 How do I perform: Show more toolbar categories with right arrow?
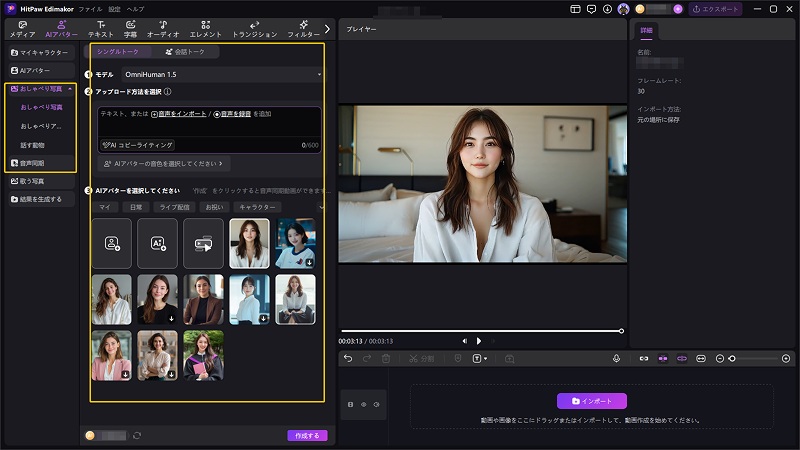tap(327, 29)
